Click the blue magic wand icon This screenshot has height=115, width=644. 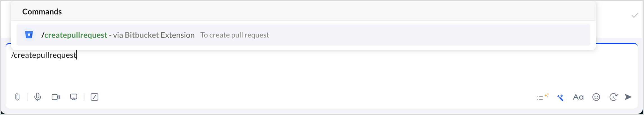coord(560,98)
